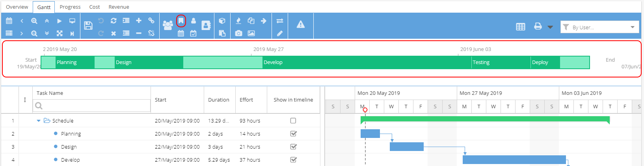Click the camera snapshot icon
Viewport: 644px width, 166px height.
[x=238, y=33]
